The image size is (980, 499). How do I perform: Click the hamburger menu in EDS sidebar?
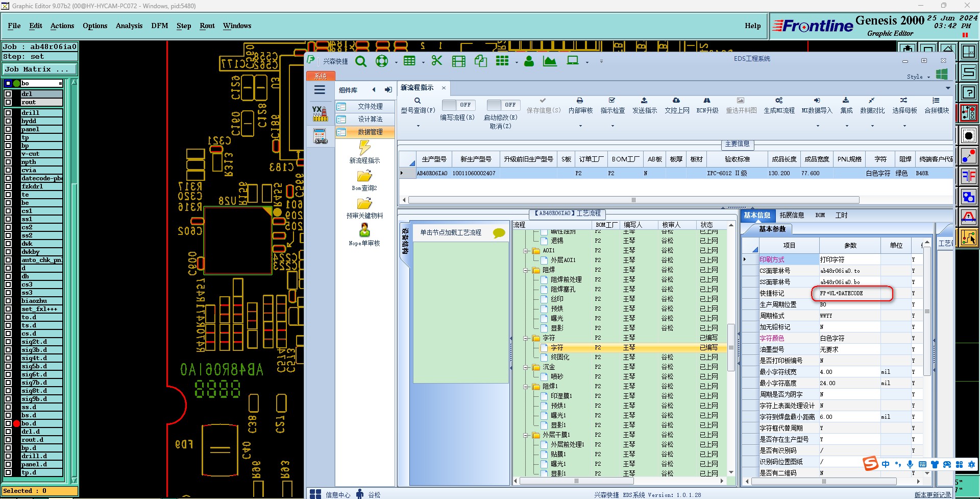click(x=320, y=90)
